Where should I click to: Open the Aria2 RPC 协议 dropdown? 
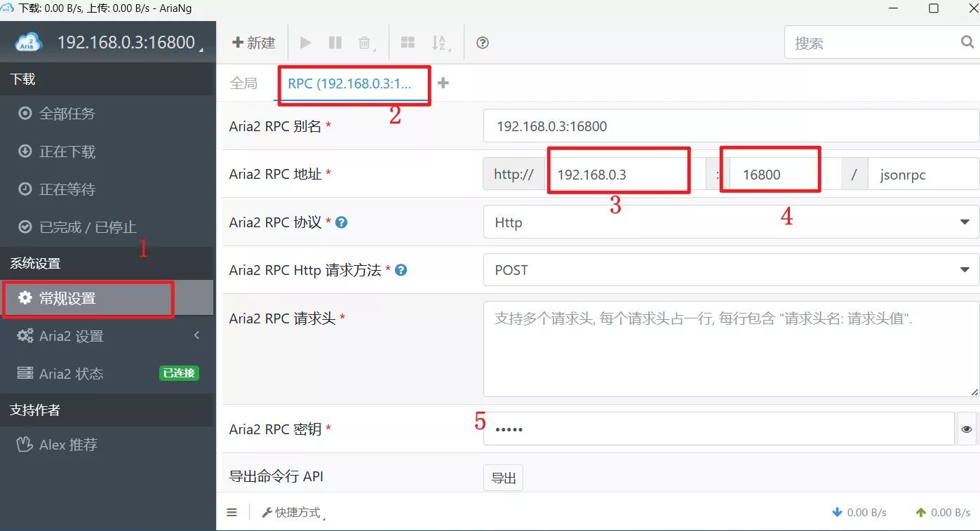tap(731, 222)
